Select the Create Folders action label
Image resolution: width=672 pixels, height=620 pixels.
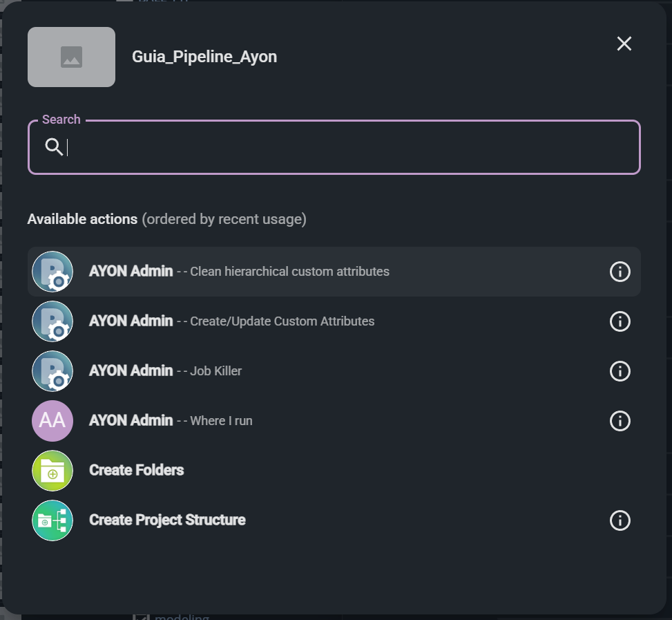tap(137, 471)
